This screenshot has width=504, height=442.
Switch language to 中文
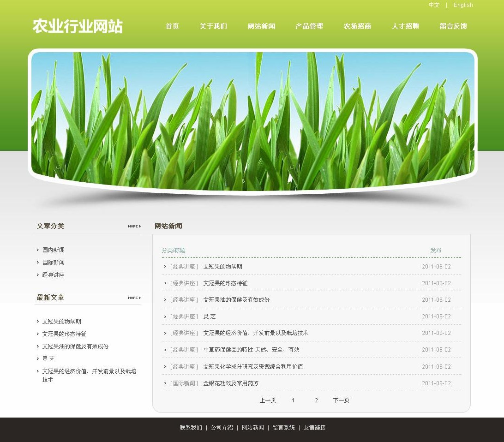point(434,5)
